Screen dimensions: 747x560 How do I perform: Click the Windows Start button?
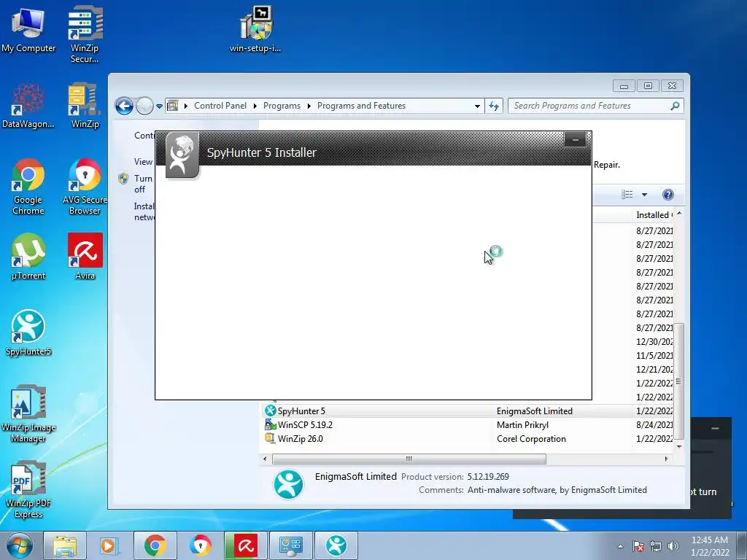20,545
